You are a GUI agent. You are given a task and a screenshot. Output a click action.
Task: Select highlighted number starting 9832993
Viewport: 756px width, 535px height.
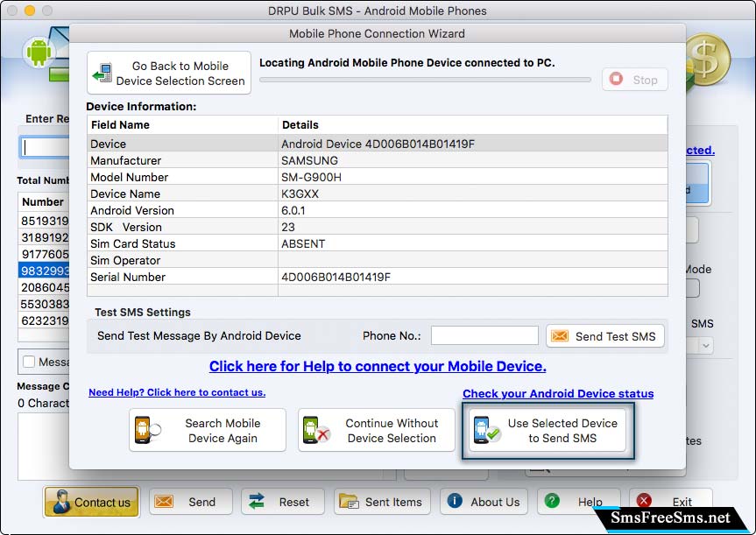click(45, 271)
